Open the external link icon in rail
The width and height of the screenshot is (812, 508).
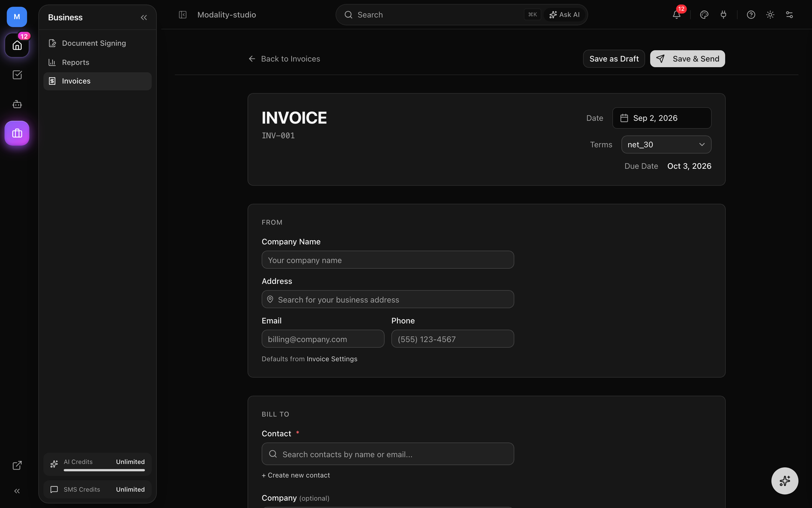click(x=17, y=465)
